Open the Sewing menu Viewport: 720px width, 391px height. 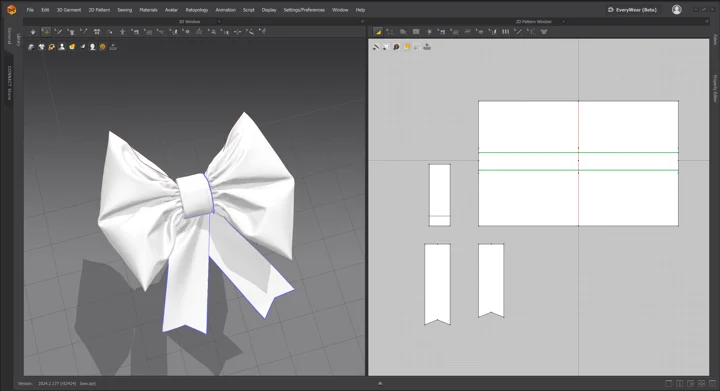[x=124, y=10]
